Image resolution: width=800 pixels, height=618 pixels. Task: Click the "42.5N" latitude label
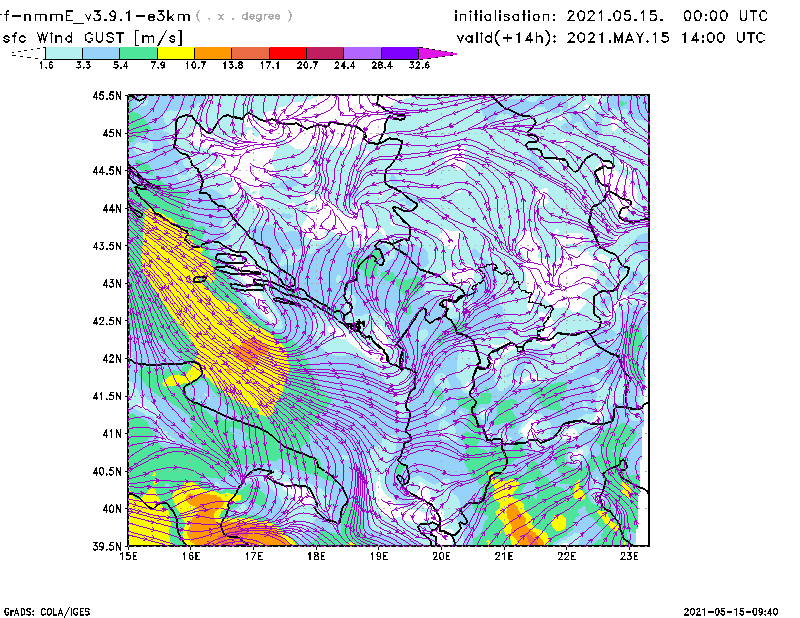point(107,321)
